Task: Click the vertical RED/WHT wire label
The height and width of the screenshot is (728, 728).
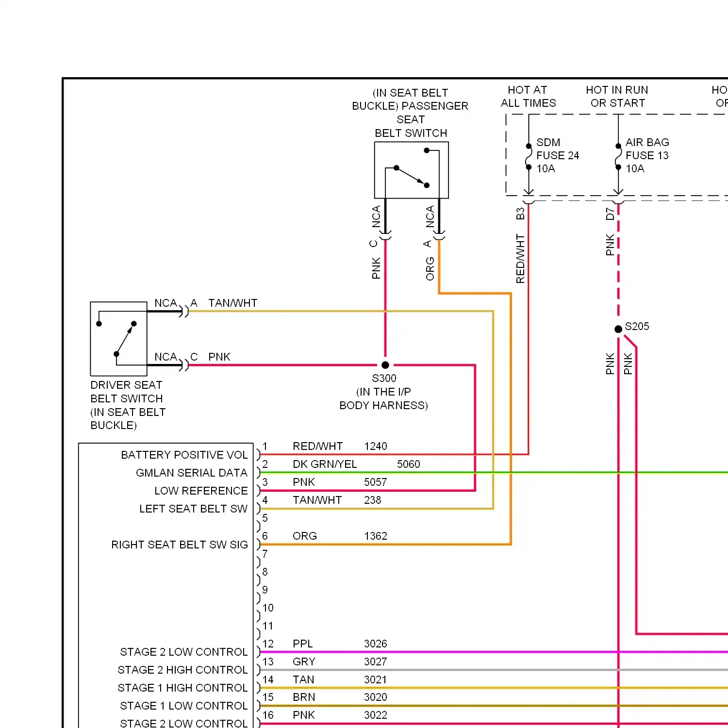Action: click(x=520, y=259)
